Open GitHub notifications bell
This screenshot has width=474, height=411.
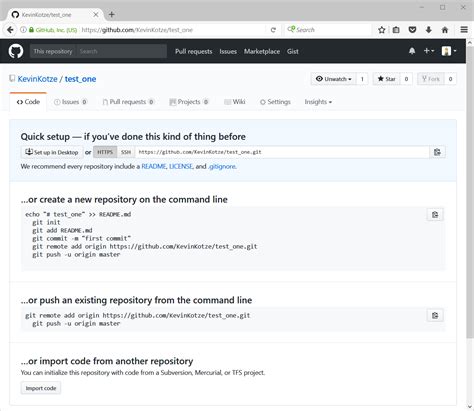click(x=412, y=51)
